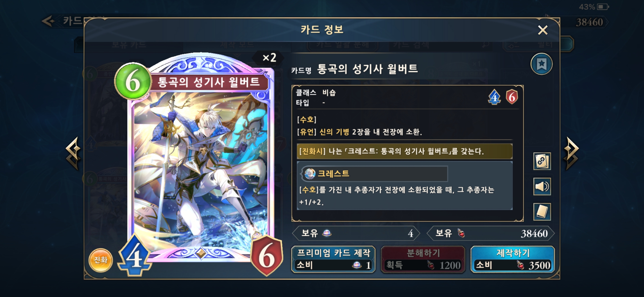Tap the 크레스트 crest portrait icon
This screenshot has width=644, height=297.
pyautogui.click(x=310, y=174)
